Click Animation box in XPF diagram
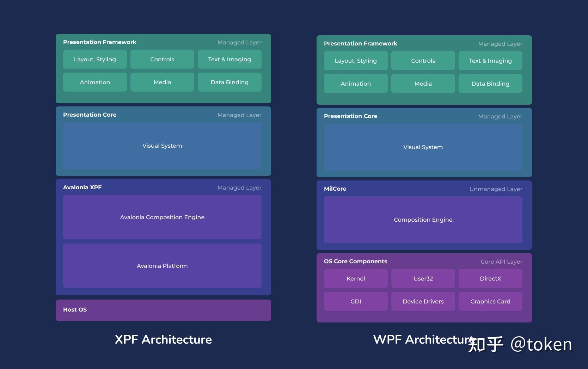Viewport: 588px width, 369px height. (x=95, y=82)
